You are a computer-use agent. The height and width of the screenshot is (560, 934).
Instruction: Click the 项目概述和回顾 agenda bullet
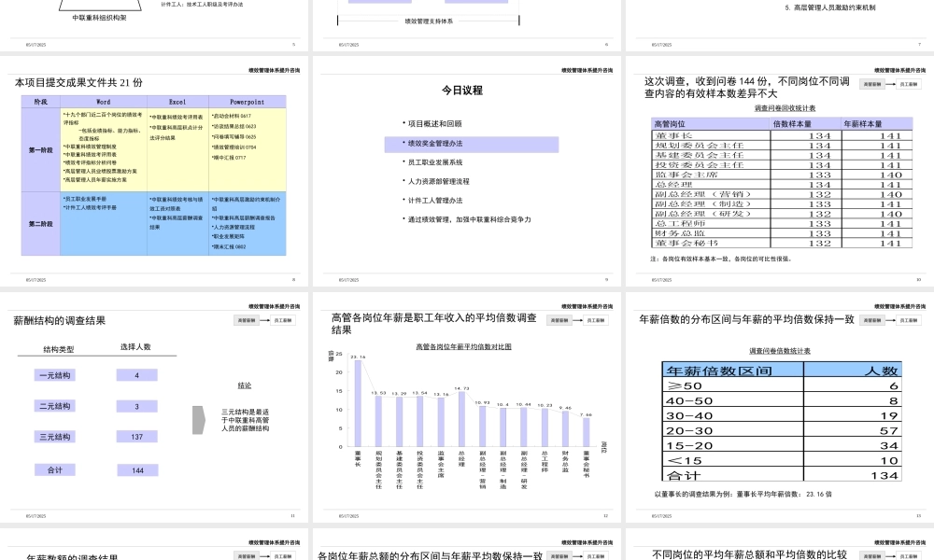click(x=435, y=124)
